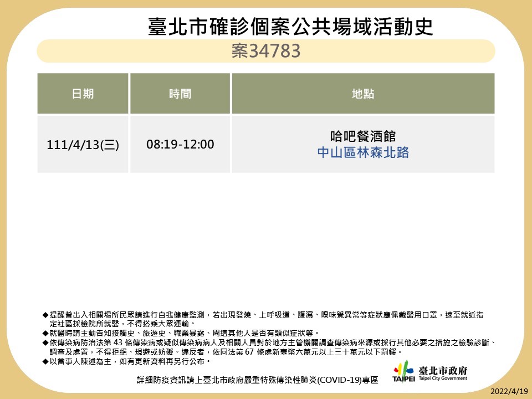Viewport: 532px width, 399px height.
Task: Select the date cell 111/4/13(三)
Action: (83, 145)
